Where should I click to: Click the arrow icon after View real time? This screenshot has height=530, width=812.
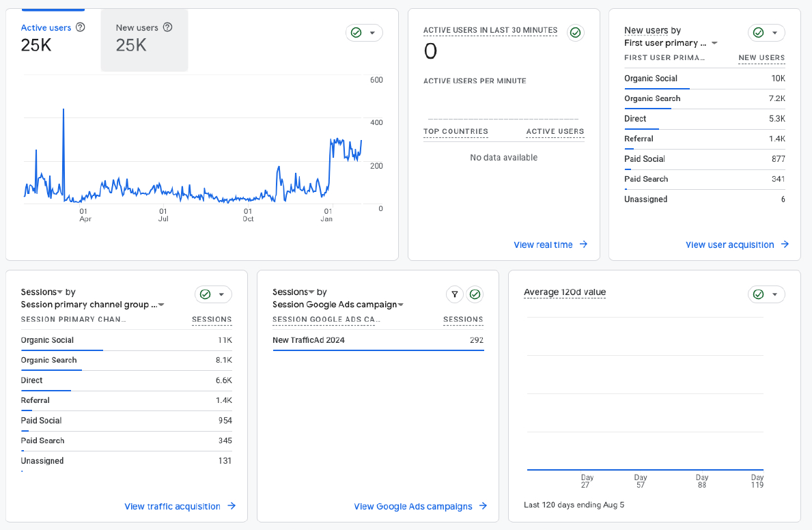pos(583,245)
